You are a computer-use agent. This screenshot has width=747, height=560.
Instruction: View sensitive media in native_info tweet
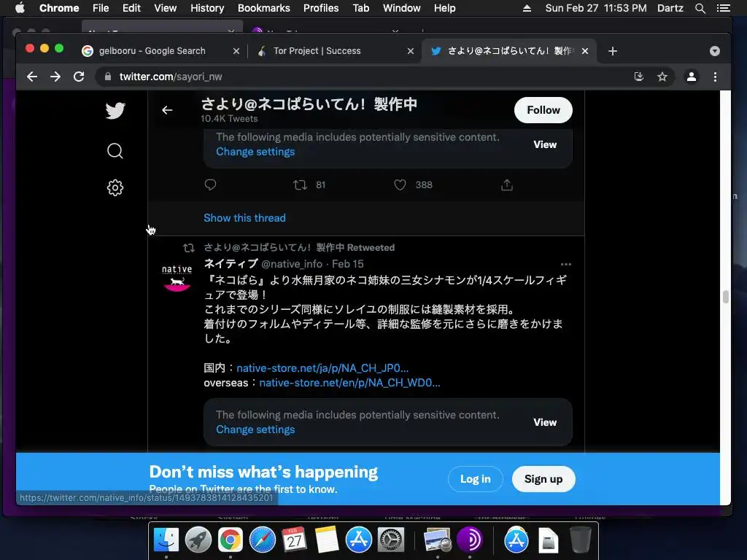click(544, 422)
